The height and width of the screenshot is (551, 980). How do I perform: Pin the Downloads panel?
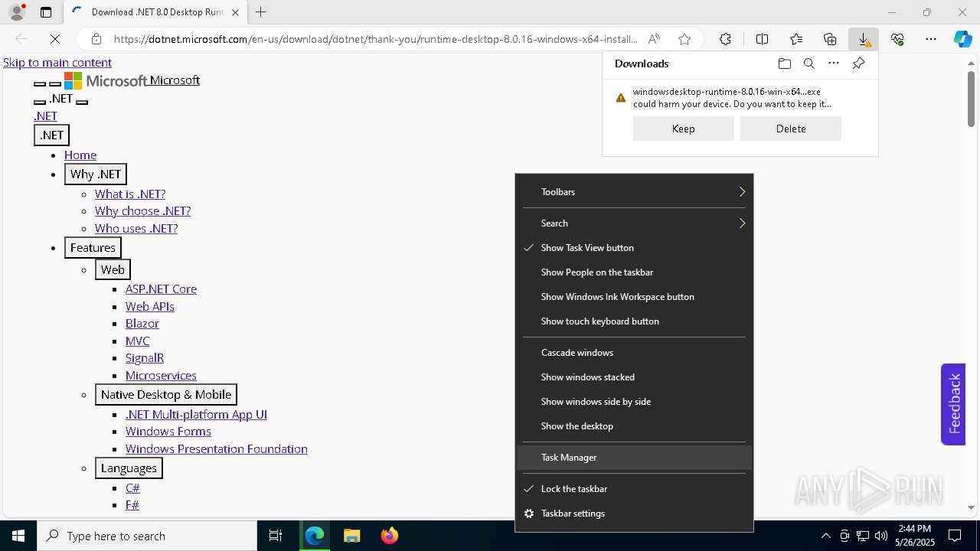pyautogui.click(x=858, y=64)
